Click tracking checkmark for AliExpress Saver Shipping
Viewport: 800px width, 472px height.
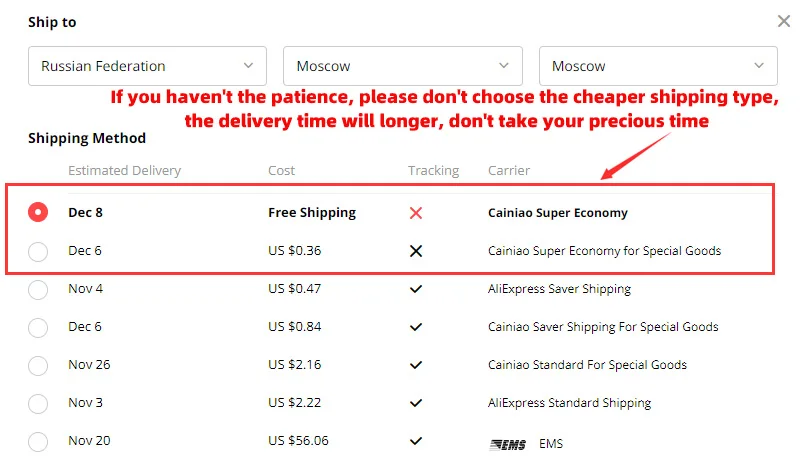tap(416, 289)
